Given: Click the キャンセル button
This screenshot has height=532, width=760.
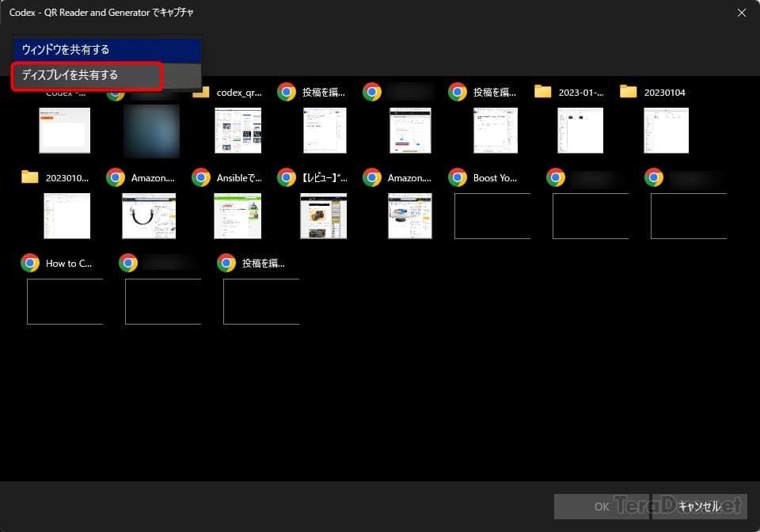Looking at the screenshot, I should coord(699,507).
